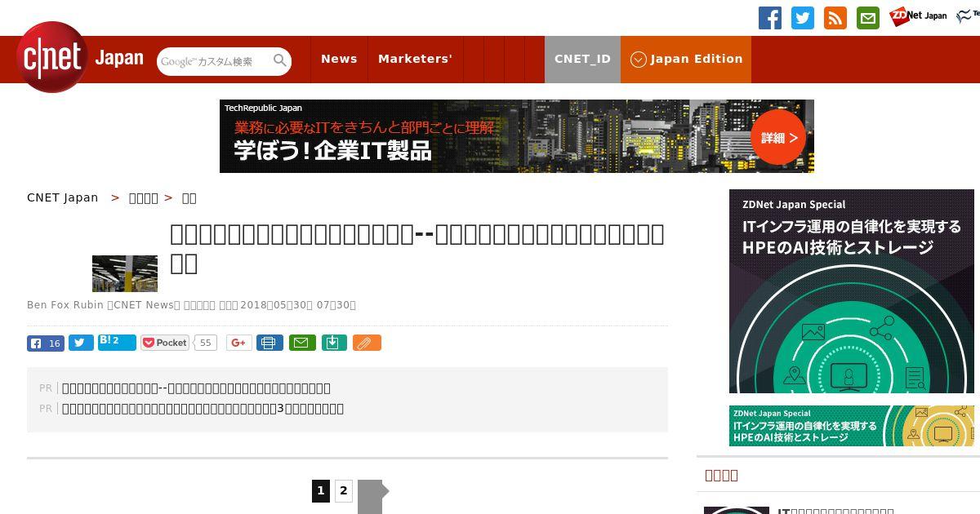Share the article on Google+
Viewport: 980px width, 514px height.
coord(239,343)
